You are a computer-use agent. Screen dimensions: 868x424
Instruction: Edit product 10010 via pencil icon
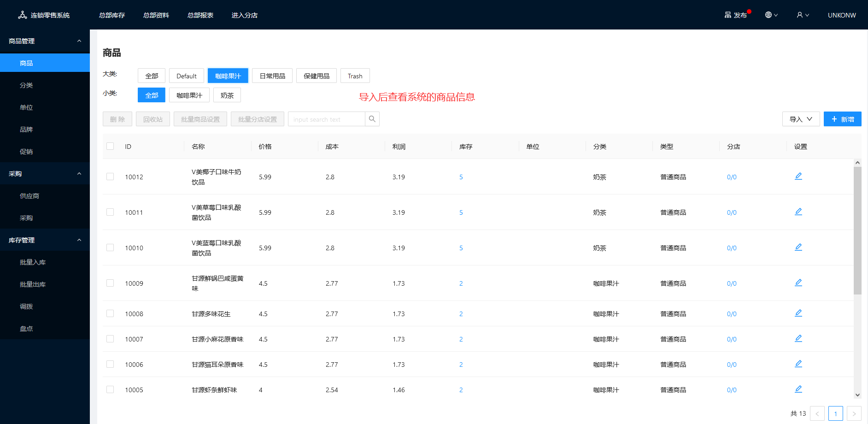click(x=798, y=247)
